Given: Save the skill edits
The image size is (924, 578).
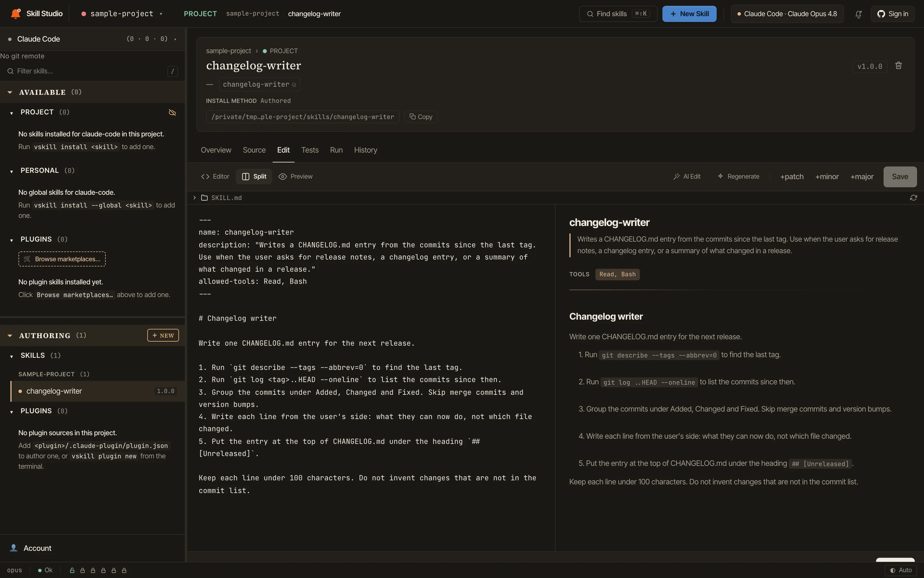Looking at the screenshot, I should tap(900, 177).
